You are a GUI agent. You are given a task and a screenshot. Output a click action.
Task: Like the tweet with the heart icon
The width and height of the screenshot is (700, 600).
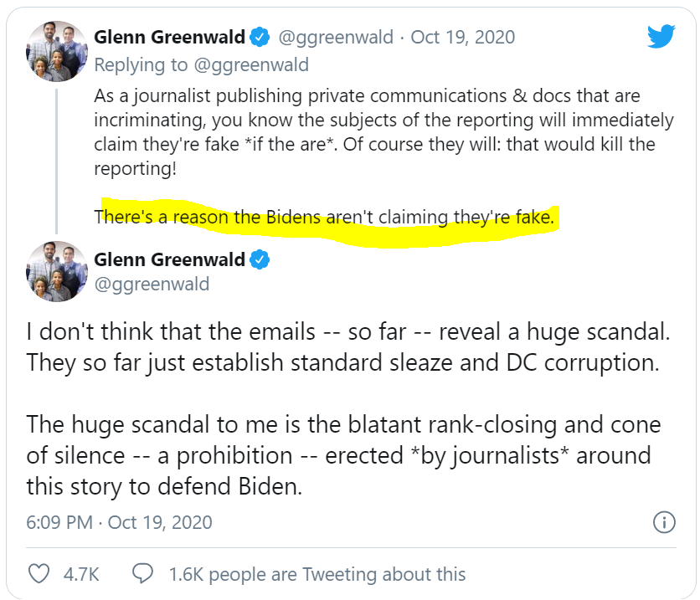(x=39, y=574)
